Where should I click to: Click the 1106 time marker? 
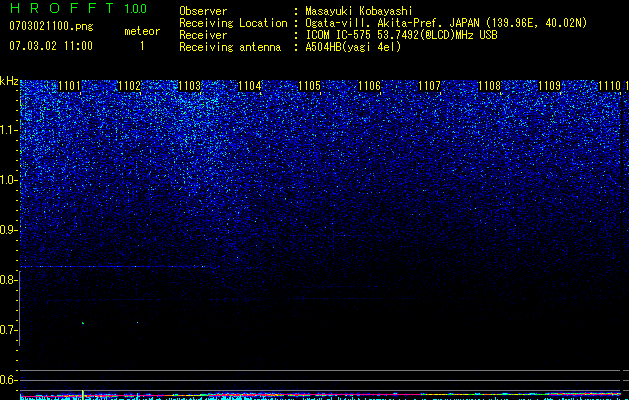tap(369, 85)
